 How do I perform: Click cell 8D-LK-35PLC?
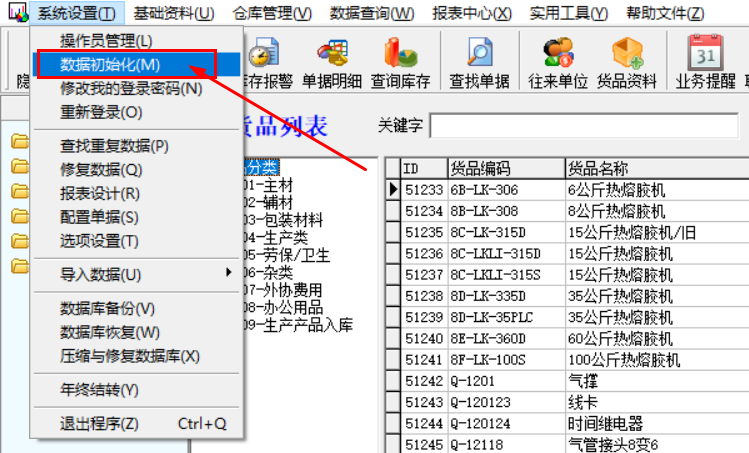506,317
